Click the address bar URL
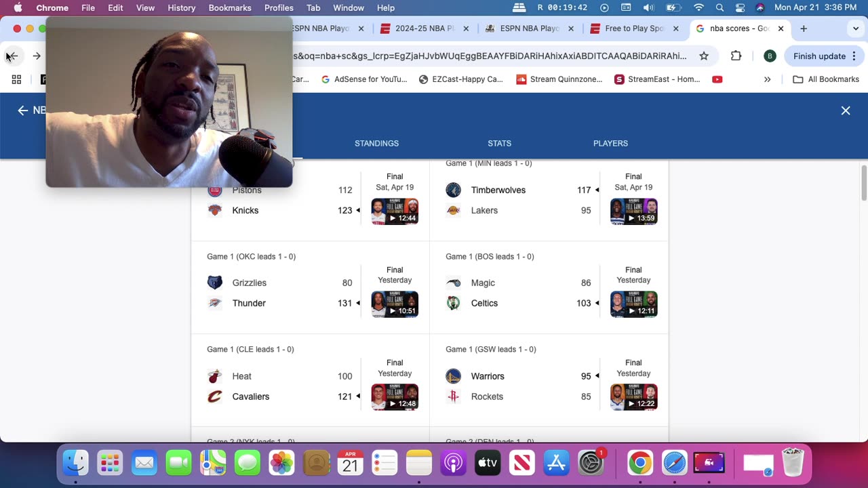Viewport: 868px width, 488px height. point(490,56)
